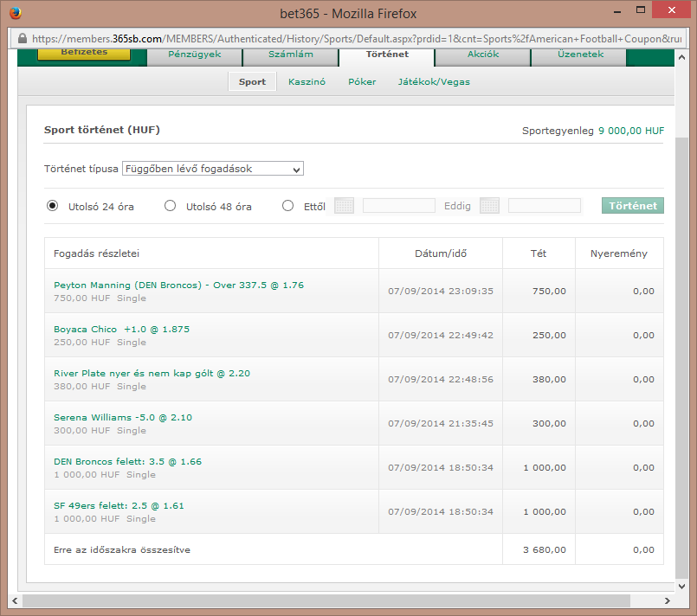Open the SF 49ers felett 2.5 bet

tap(119, 505)
